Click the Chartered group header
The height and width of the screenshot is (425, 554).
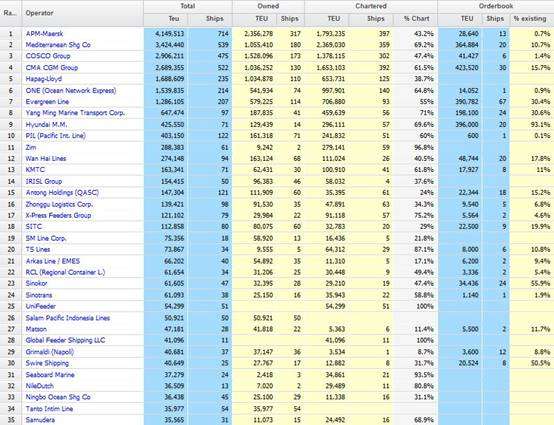[x=371, y=6]
